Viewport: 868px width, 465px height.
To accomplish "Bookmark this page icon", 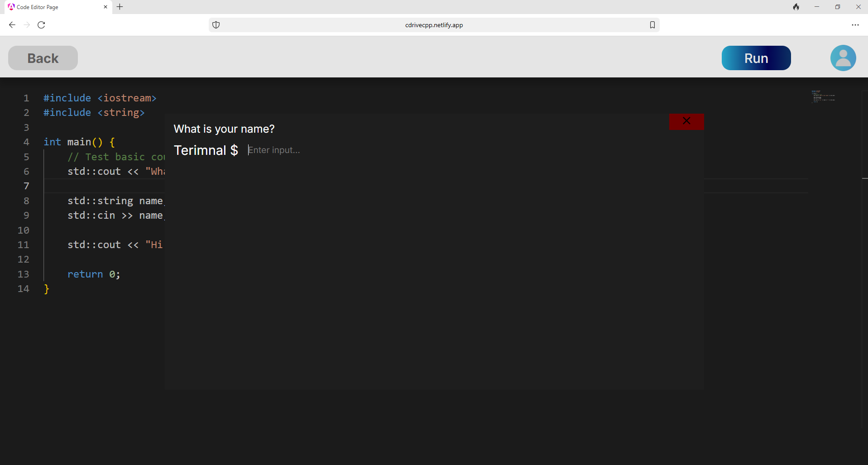I will [x=652, y=25].
